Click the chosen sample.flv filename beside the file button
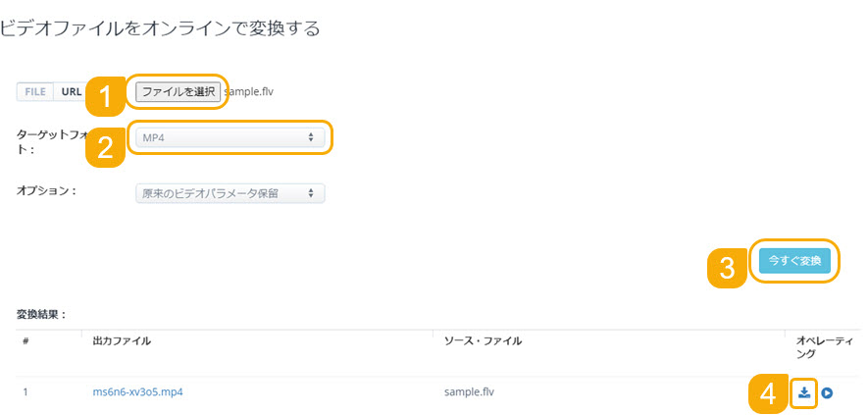 tap(251, 91)
